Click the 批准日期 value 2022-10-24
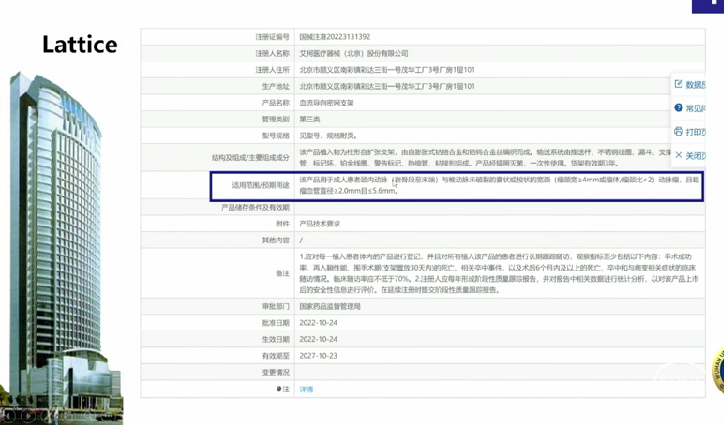The image size is (724, 425). 318,323
